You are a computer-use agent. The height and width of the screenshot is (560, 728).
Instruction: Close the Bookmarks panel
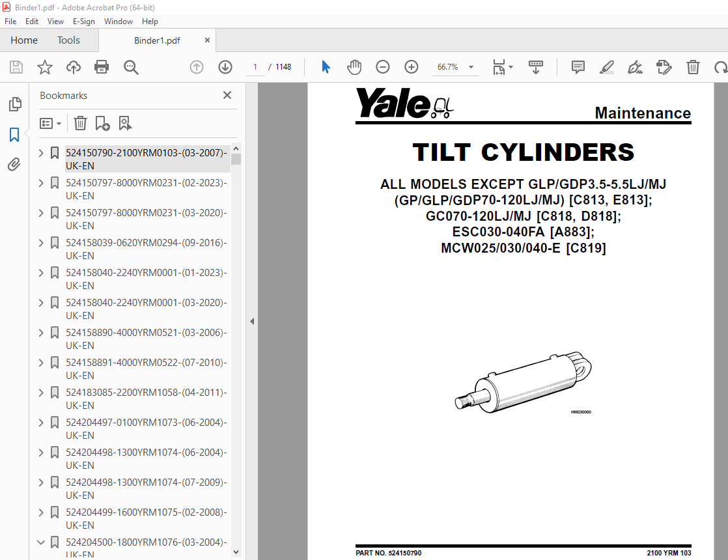227,95
